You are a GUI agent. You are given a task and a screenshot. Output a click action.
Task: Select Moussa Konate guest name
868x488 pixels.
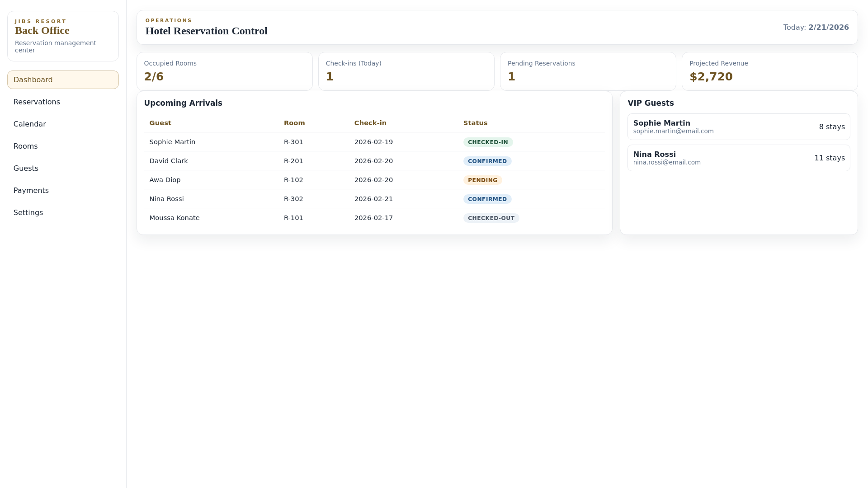tap(175, 218)
